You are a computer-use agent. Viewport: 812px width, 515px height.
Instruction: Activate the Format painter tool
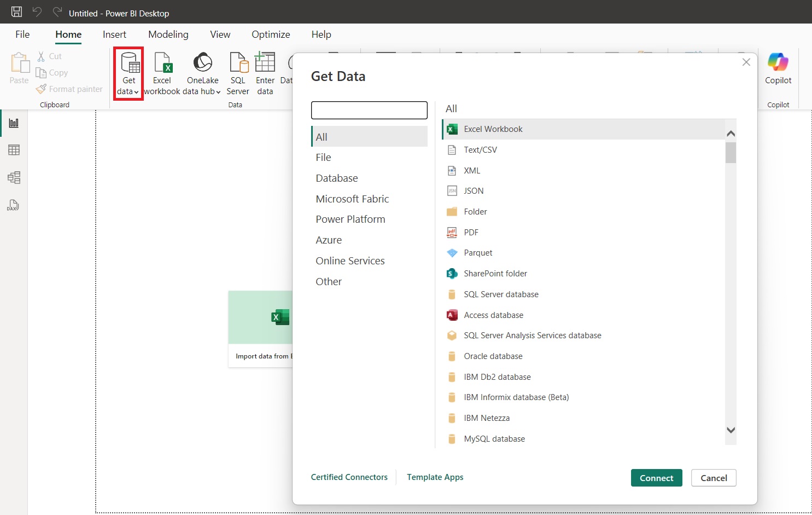69,89
